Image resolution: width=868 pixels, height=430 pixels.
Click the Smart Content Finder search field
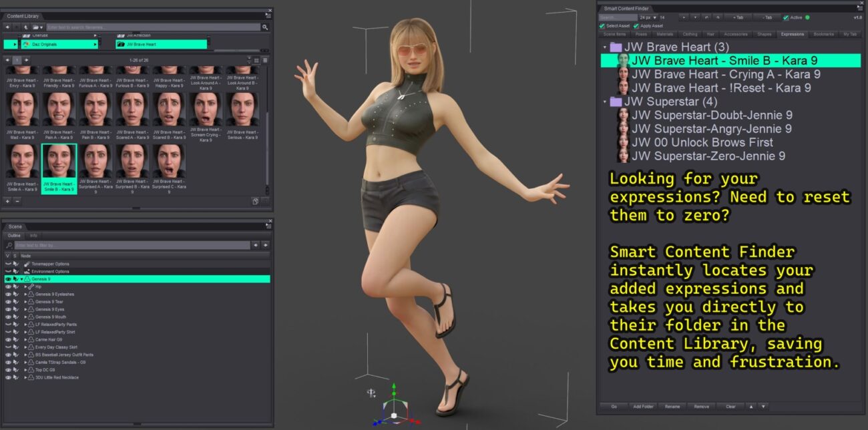(x=618, y=17)
